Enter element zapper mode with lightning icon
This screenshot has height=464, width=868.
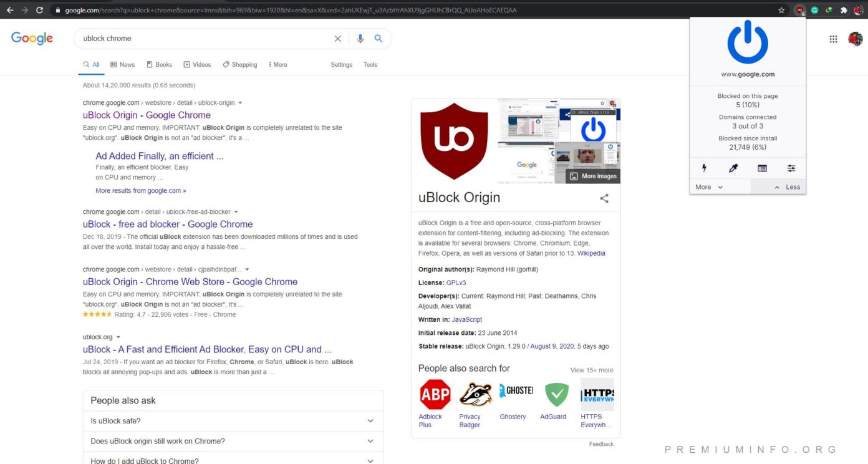(705, 168)
